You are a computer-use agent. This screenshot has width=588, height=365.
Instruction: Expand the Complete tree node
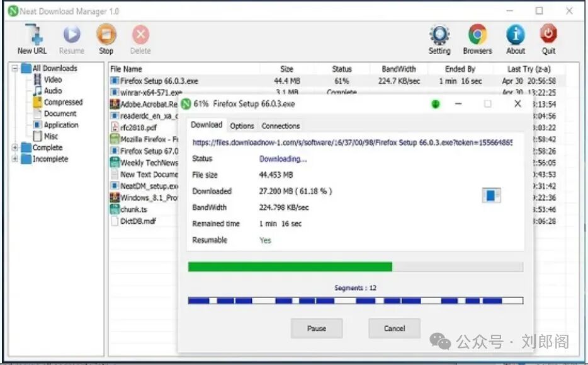click(x=15, y=148)
